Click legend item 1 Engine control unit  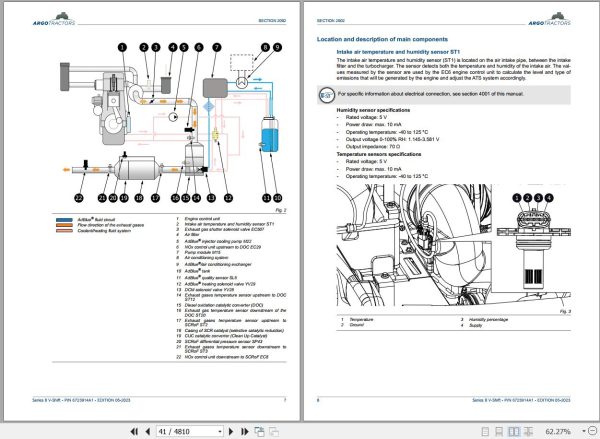(198, 219)
